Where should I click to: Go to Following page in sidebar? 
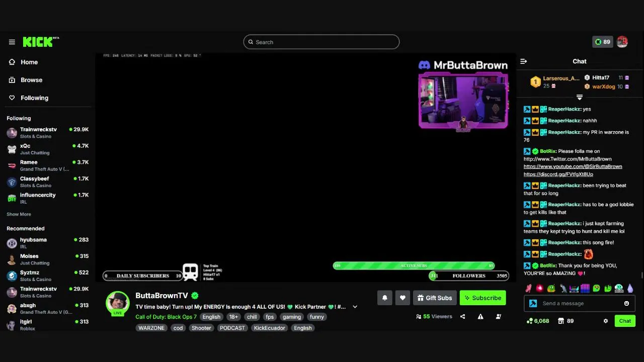34,98
